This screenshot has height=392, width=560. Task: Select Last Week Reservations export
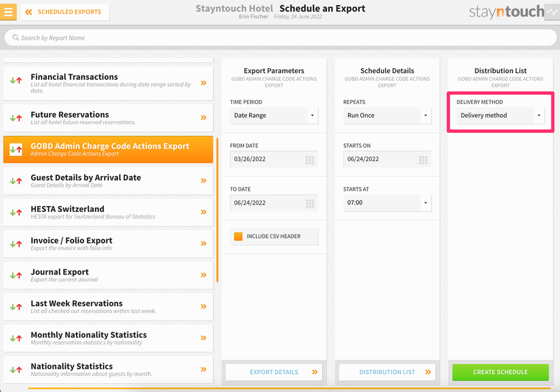tap(108, 306)
